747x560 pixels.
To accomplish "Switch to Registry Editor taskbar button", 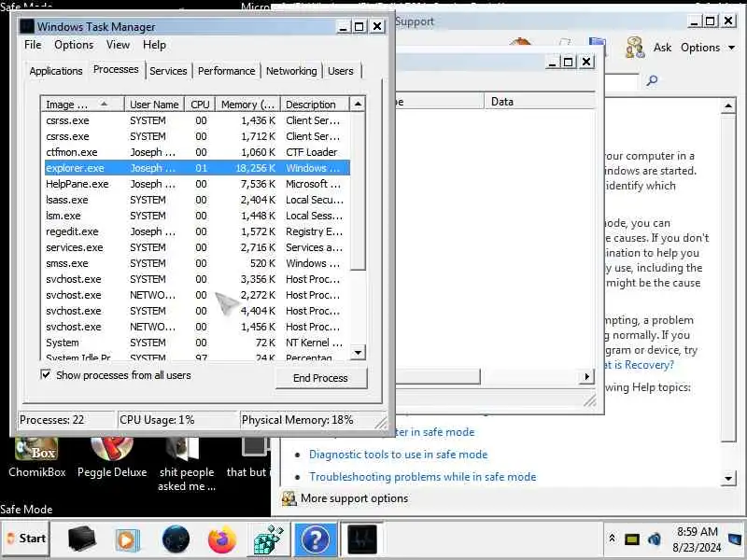I will (x=268, y=539).
